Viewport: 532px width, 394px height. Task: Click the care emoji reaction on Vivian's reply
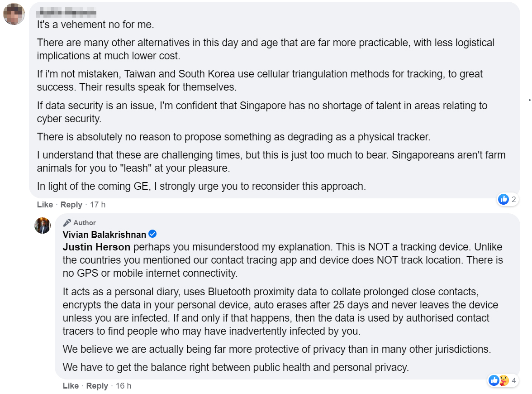point(504,380)
